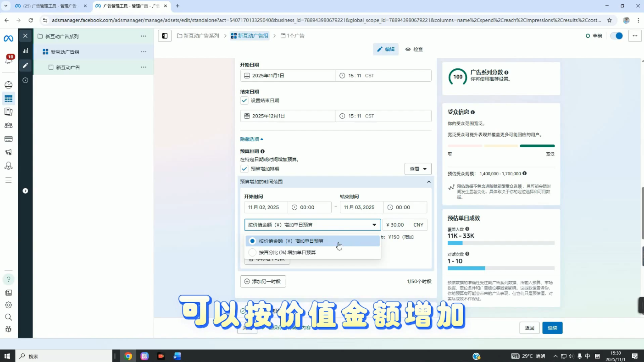Open the Meta logo home icon
The height and width of the screenshot is (362, 644).
8,39
